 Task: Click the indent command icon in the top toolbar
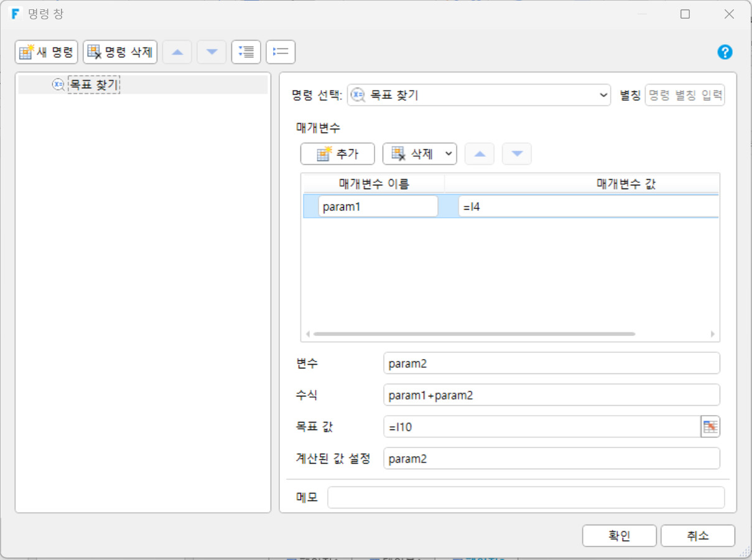pyautogui.click(x=246, y=52)
